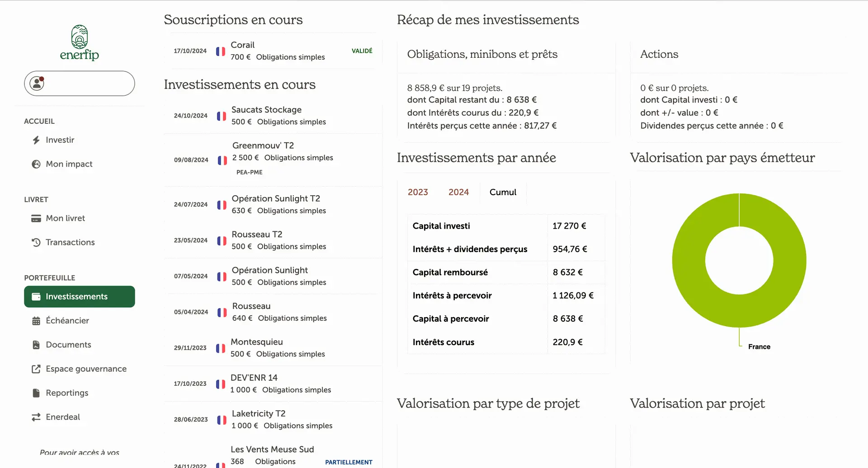This screenshot has width=868, height=468.
Task: Click the external link icon for Espace gouvernance
Action: (36, 369)
